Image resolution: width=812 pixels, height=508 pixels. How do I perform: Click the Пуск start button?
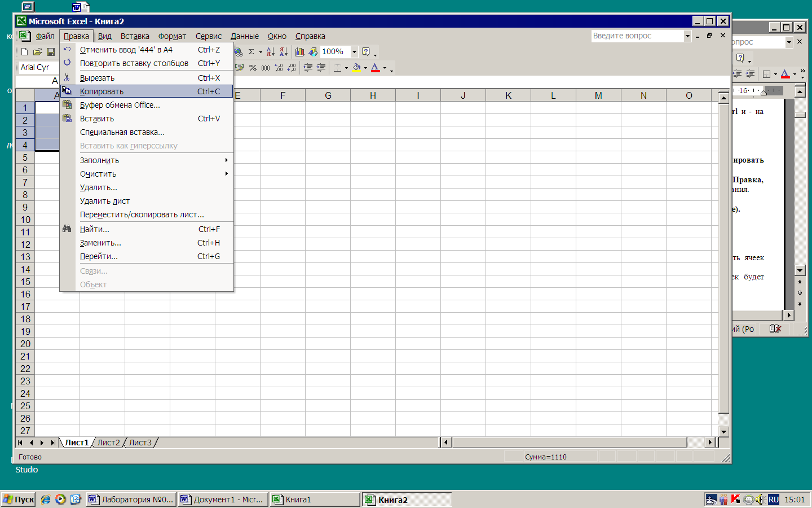(x=19, y=500)
